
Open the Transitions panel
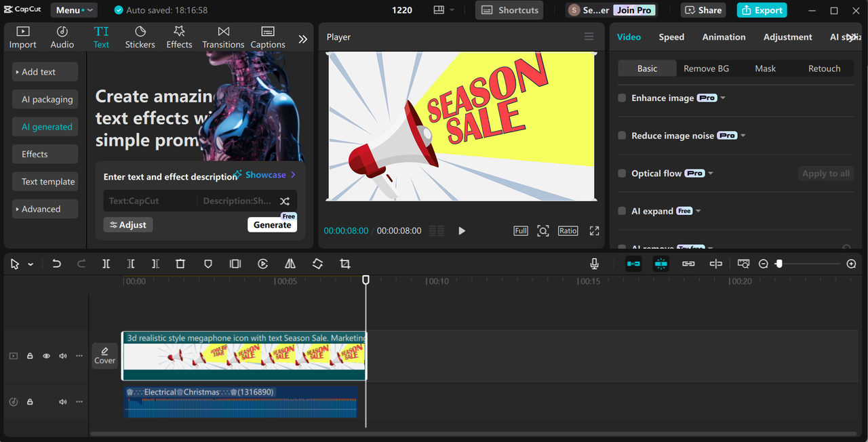click(x=223, y=37)
